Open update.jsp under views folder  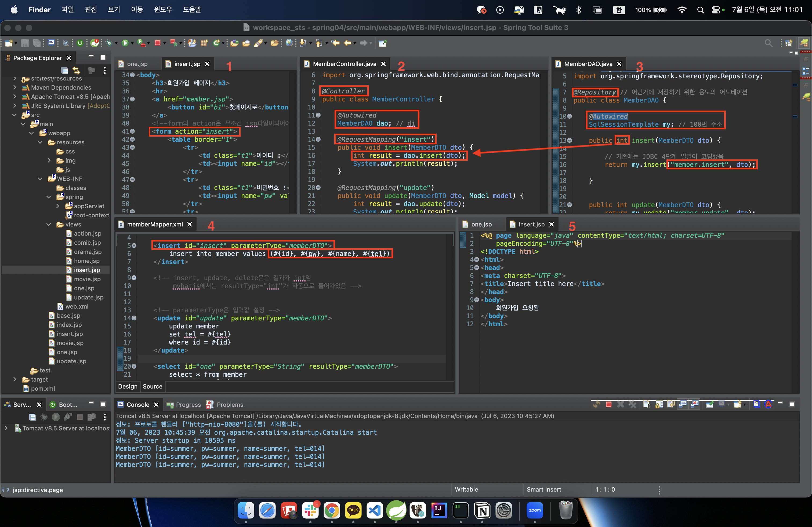point(88,297)
